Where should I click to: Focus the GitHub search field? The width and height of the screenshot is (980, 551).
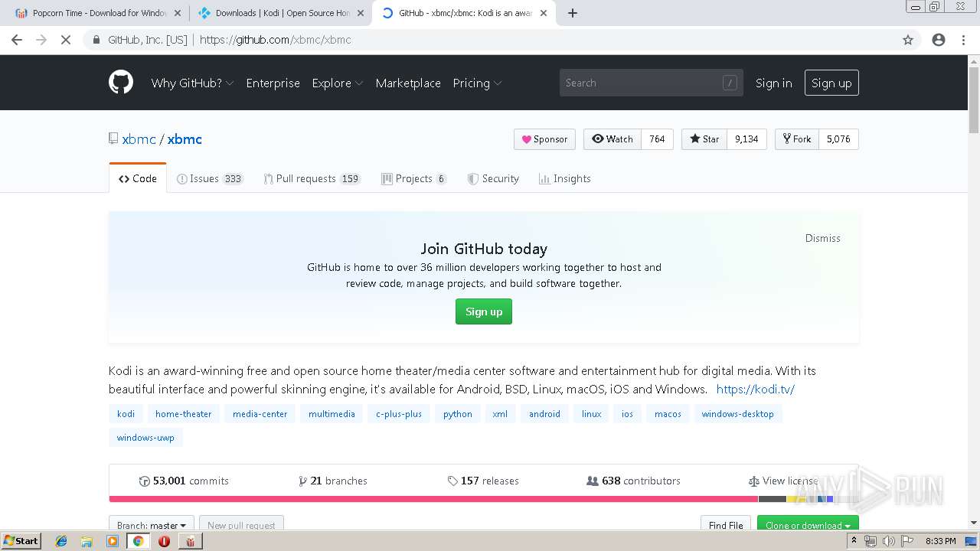point(651,83)
